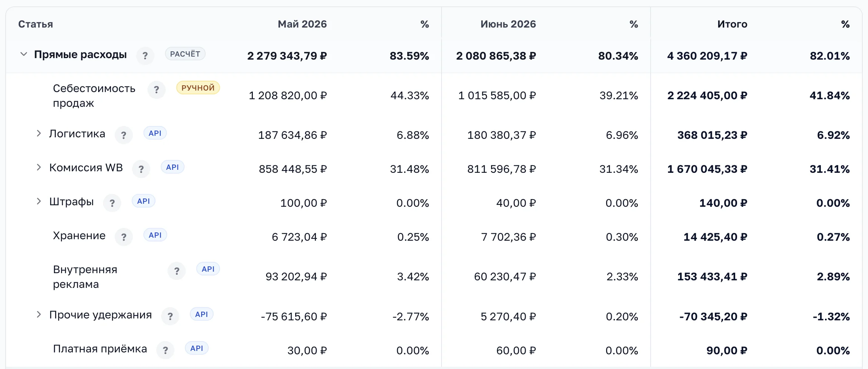Expand the Штрафы row
868x369 pixels.
(x=38, y=201)
